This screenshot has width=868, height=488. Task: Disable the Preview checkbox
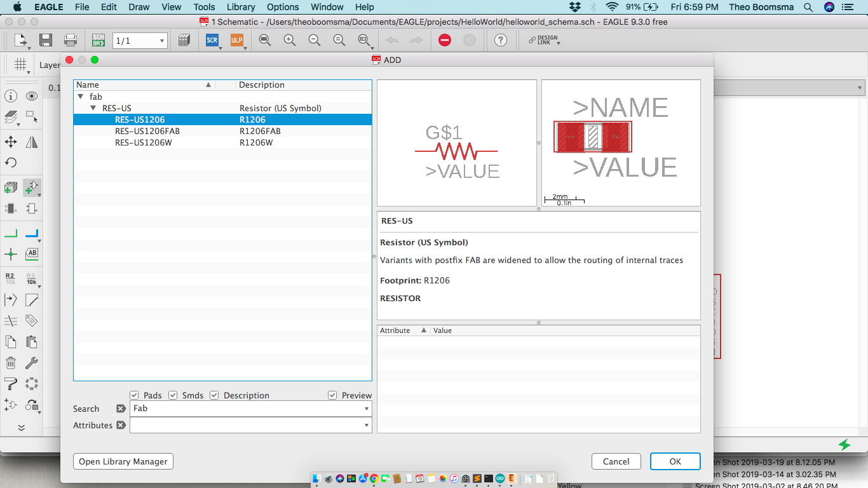tap(332, 395)
